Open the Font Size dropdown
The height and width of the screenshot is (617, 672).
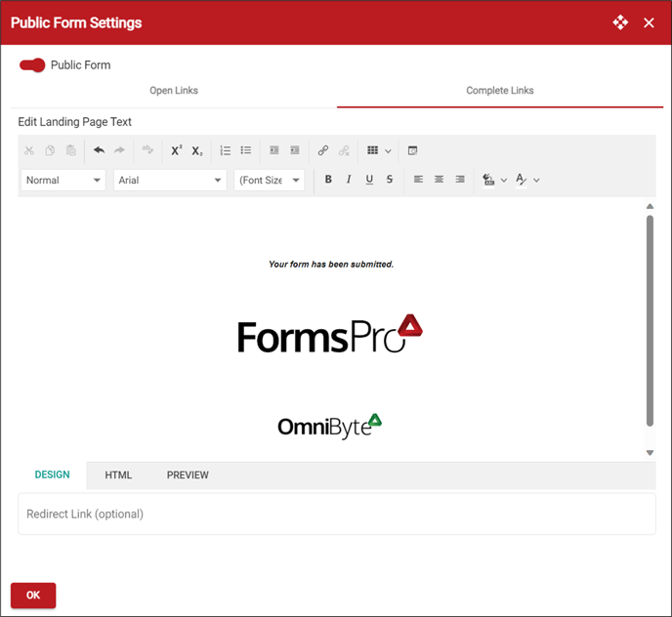(x=270, y=180)
